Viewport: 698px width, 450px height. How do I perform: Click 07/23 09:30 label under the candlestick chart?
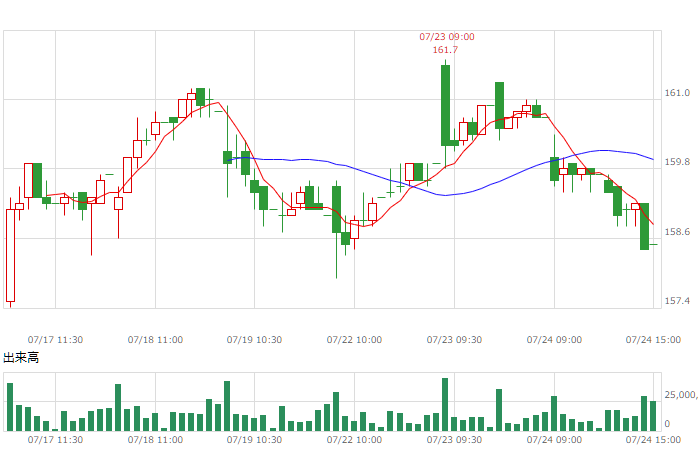click(455, 340)
